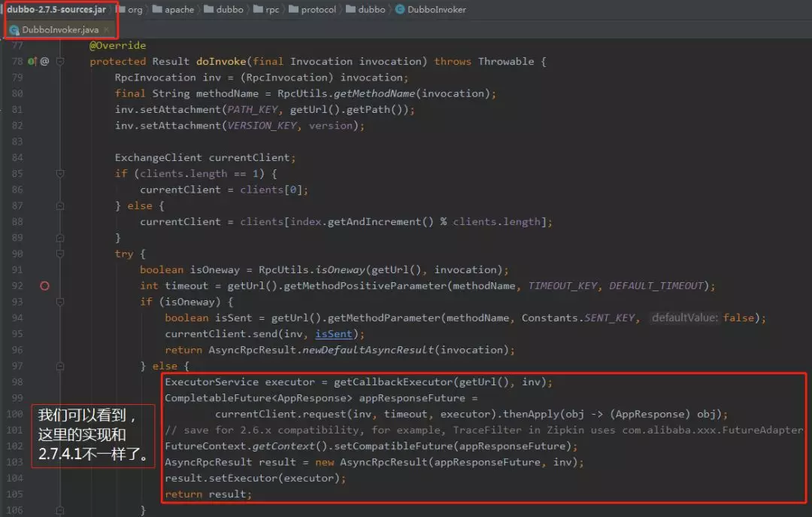The image size is (812, 517).
Task: Select dubbo-2.7.5-sources.jar breadcrumb
Action: tap(56, 9)
